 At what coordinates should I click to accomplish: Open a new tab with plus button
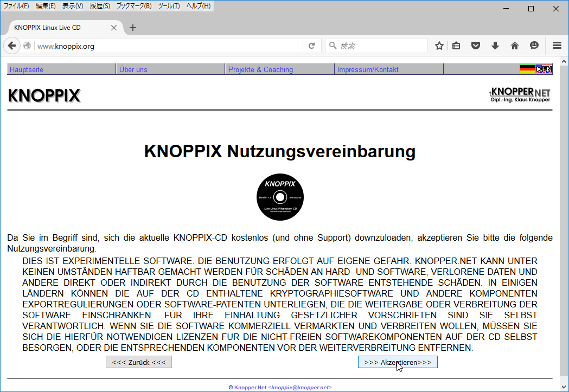[x=133, y=28]
